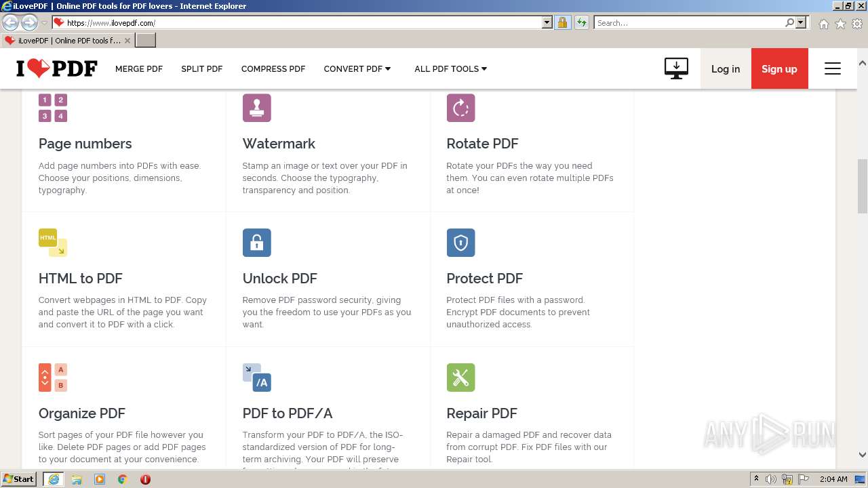
Task: Click the Repair PDF description text
Action: pyautogui.click(x=529, y=447)
